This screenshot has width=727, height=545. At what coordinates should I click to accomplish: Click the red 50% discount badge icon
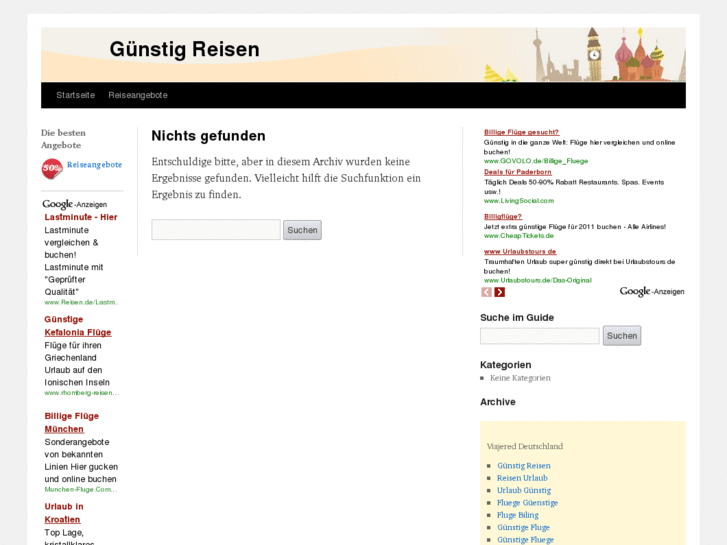pos(52,169)
